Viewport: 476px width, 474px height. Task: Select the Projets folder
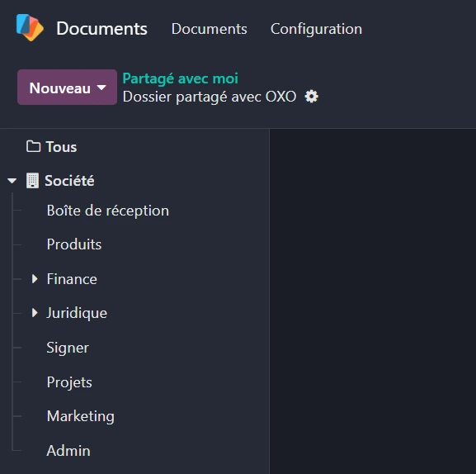point(69,382)
